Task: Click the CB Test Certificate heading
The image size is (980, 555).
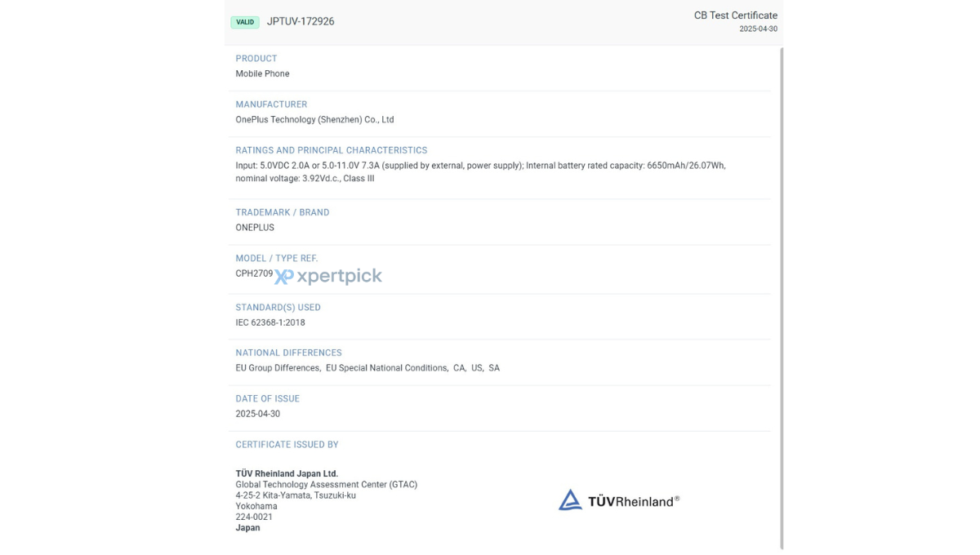Action: tap(735, 16)
